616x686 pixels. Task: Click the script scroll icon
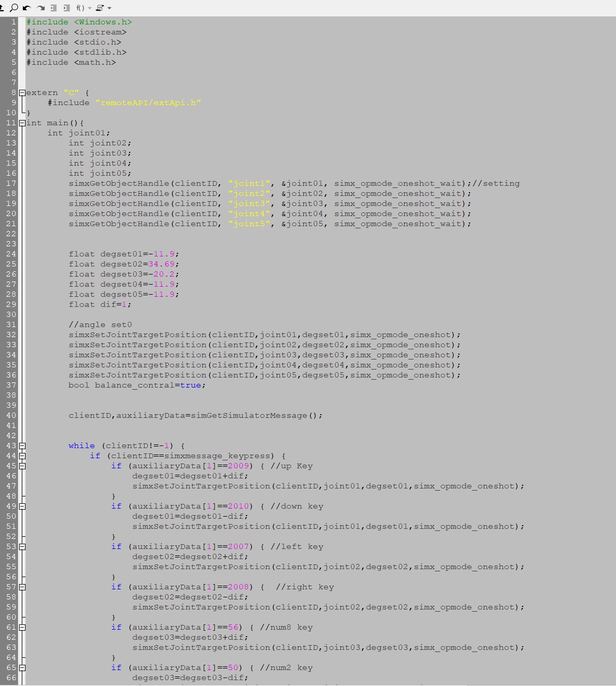click(99, 8)
